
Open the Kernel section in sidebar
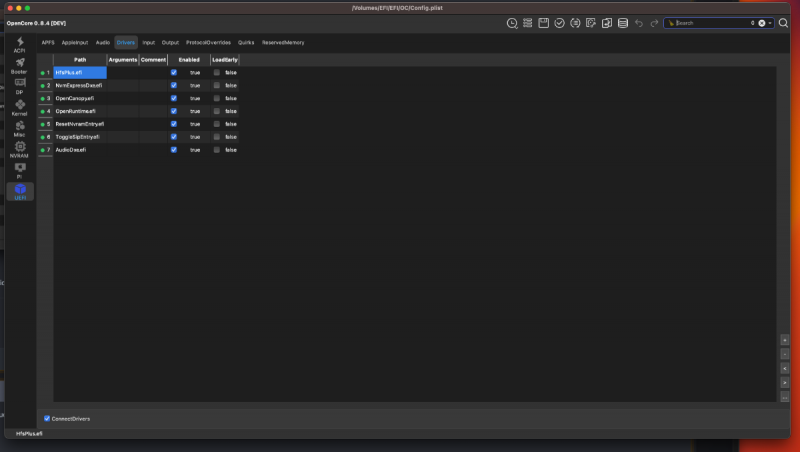tap(20, 108)
